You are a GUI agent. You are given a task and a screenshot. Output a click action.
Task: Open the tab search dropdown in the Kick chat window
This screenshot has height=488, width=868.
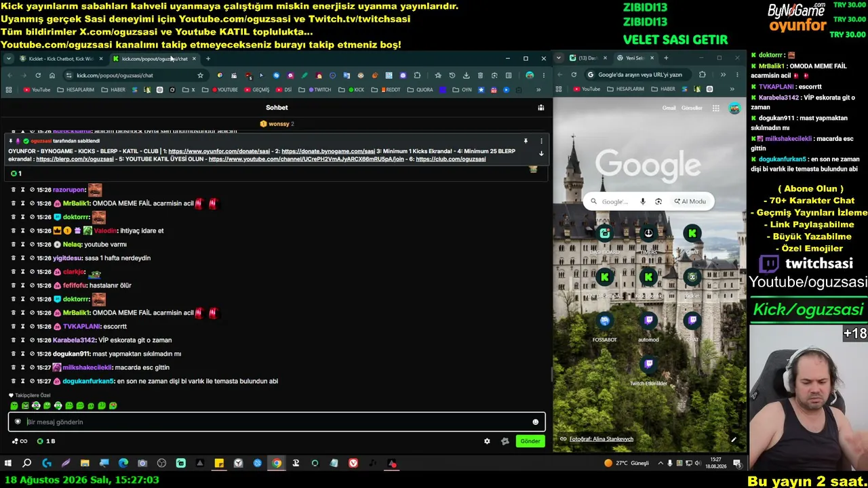pos(8,59)
